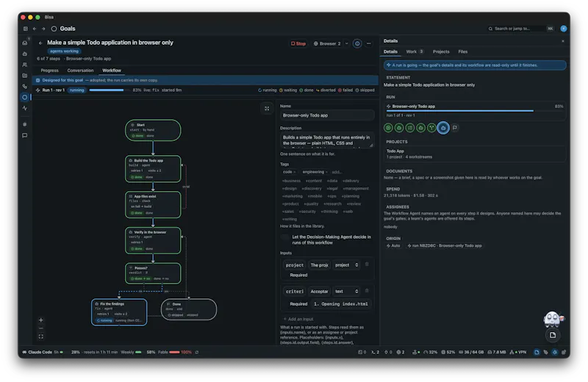Open the projects folder icon in the sidebar
The image size is (588, 382).
[x=25, y=76]
